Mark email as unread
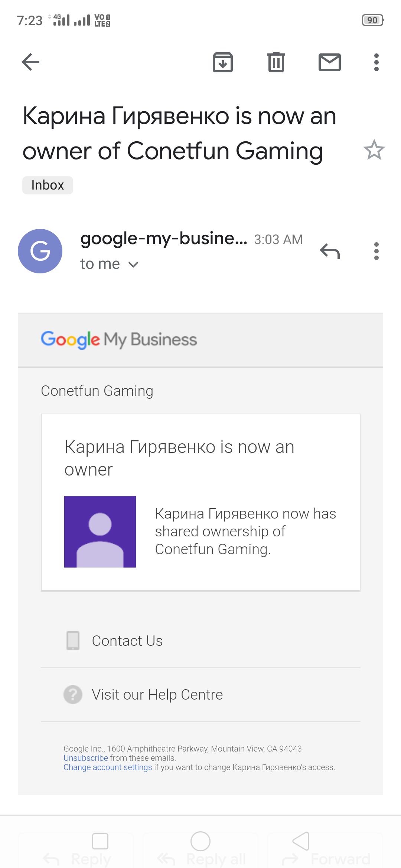Screen dimensions: 401x868 tap(329, 62)
